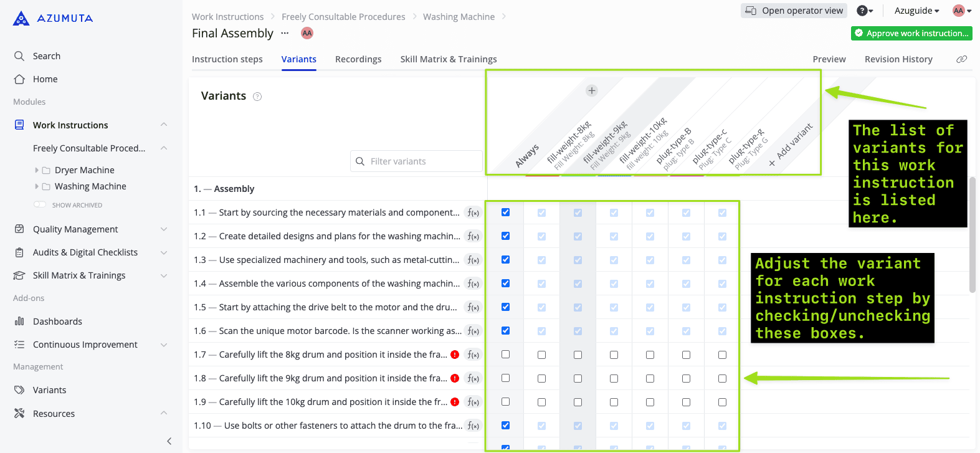Click the copy link icon beside Revision History
Viewport: 980px width, 453px height.
962,59
